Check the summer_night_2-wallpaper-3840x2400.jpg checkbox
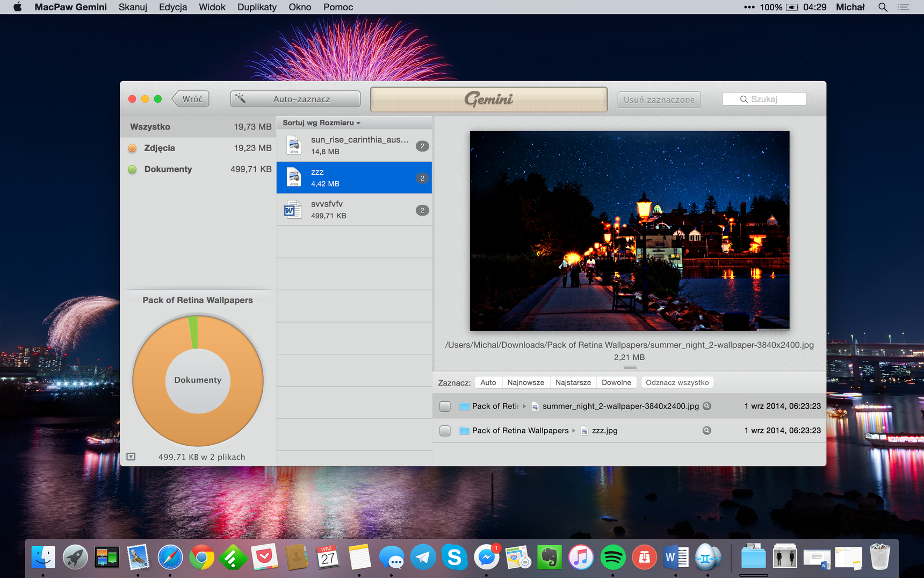Screen dimensions: 924x578 click(445, 406)
